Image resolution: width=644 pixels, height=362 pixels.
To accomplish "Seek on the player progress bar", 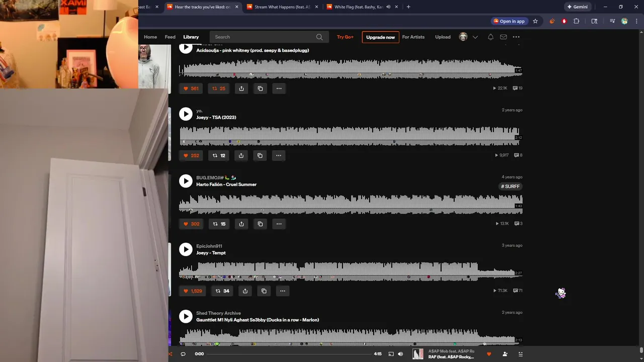I will [289, 354].
